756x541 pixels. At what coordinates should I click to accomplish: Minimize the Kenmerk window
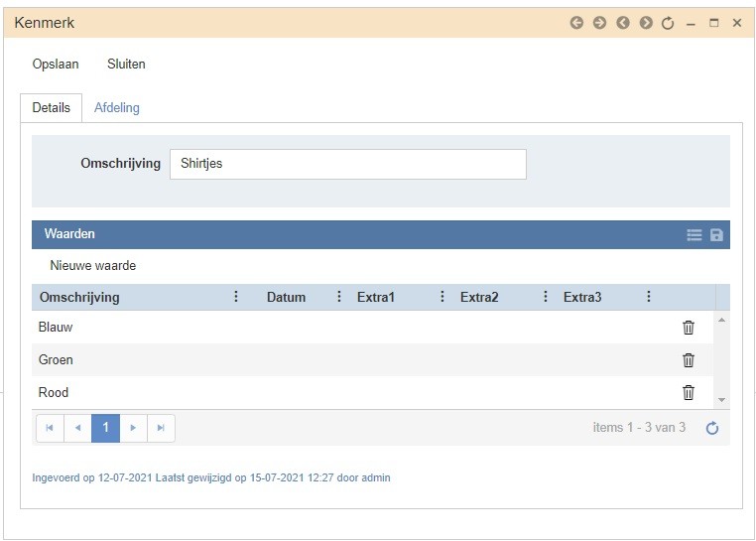click(x=691, y=24)
